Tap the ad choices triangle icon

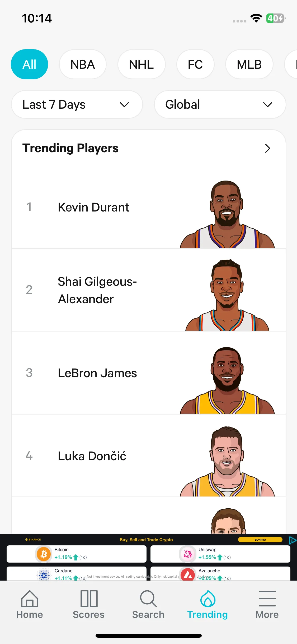coord(292,540)
